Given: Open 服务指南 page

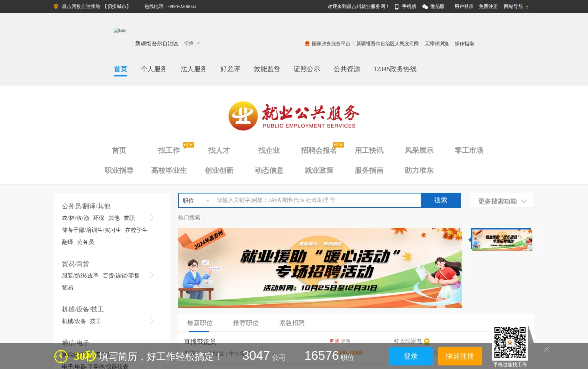Looking at the screenshot, I should (x=369, y=170).
